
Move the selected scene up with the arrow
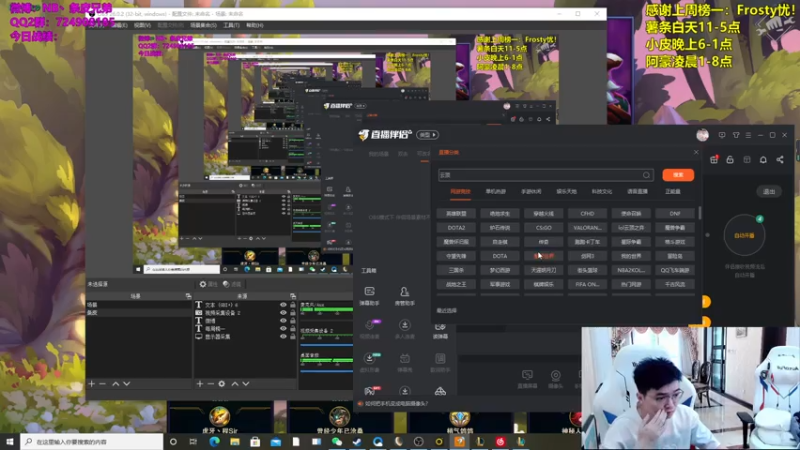(116, 384)
